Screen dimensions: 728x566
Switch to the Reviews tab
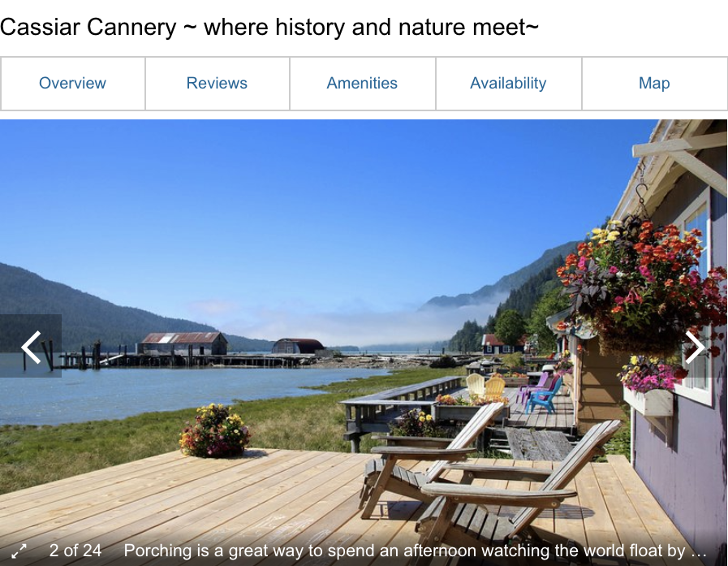click(218, 84)
